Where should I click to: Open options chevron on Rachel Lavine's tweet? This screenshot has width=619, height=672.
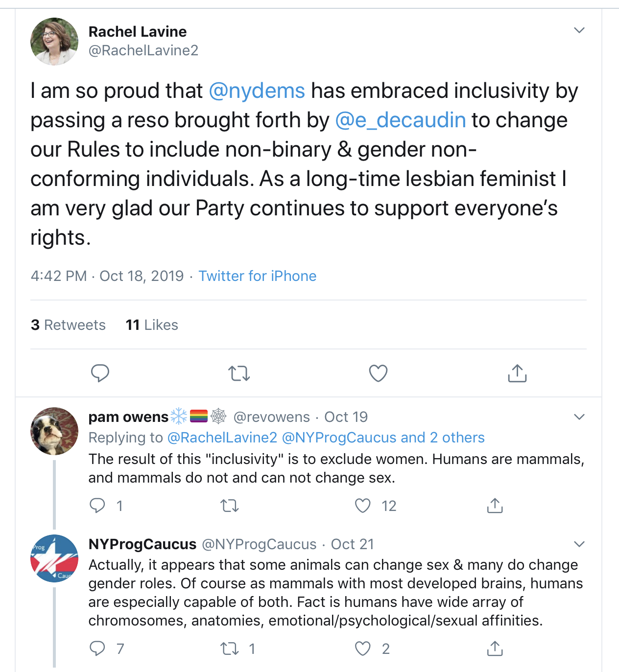[579, 30]
